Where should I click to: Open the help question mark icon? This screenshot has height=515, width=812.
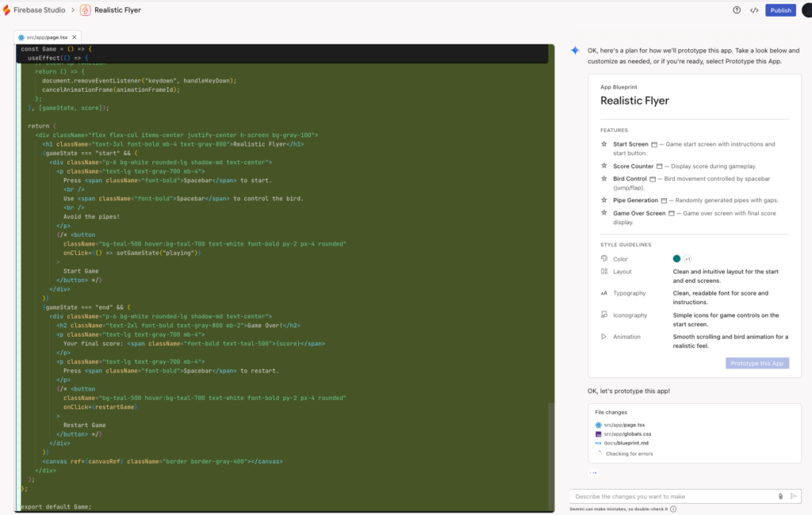coord(737,10)
